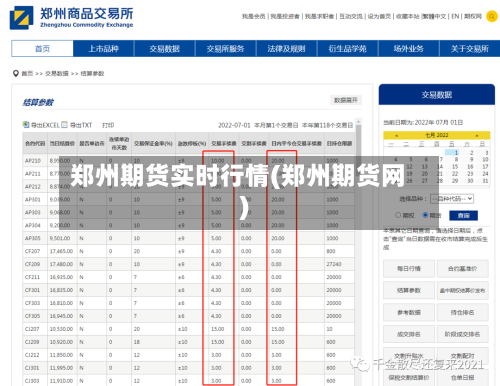Click the 数据展开 button
Screen dimensions: 500x386
pyautogui.click(x=346, y=100)
